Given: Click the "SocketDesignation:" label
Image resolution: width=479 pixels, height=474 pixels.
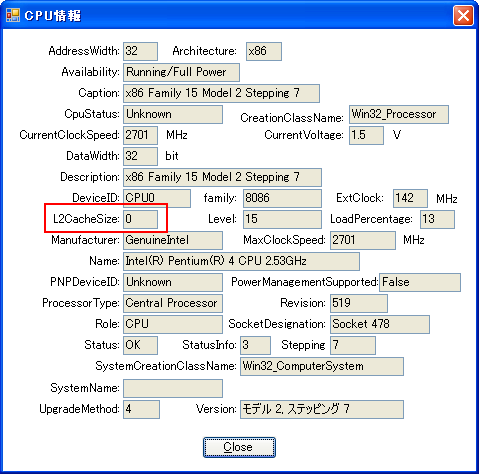Looking at the screenshot, I should (277, 324).
